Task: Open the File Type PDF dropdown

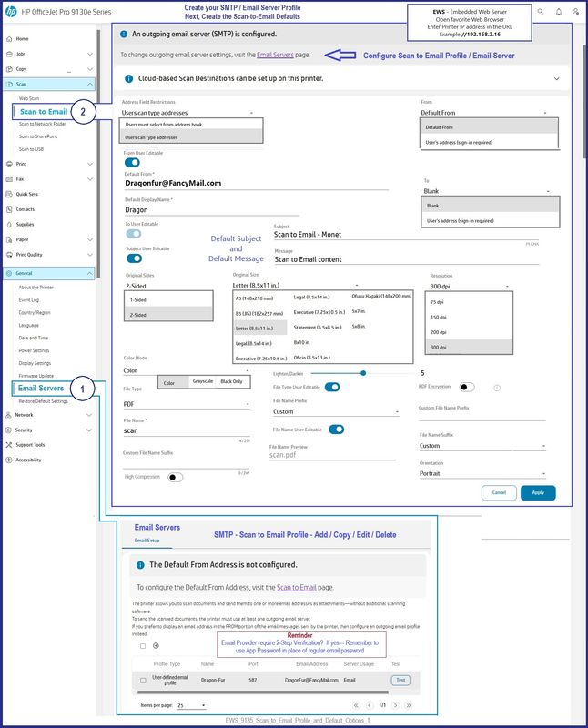Action: click(187, 404)
